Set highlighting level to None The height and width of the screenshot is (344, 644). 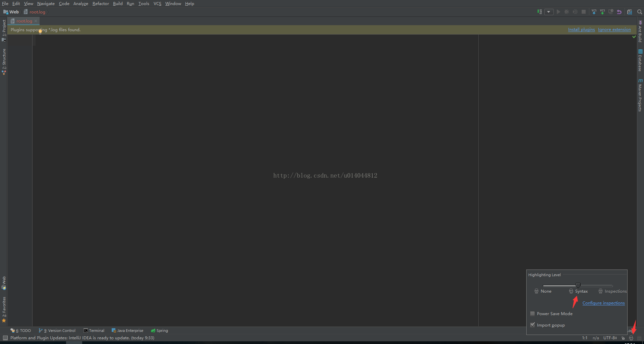(x=543, y=291)
